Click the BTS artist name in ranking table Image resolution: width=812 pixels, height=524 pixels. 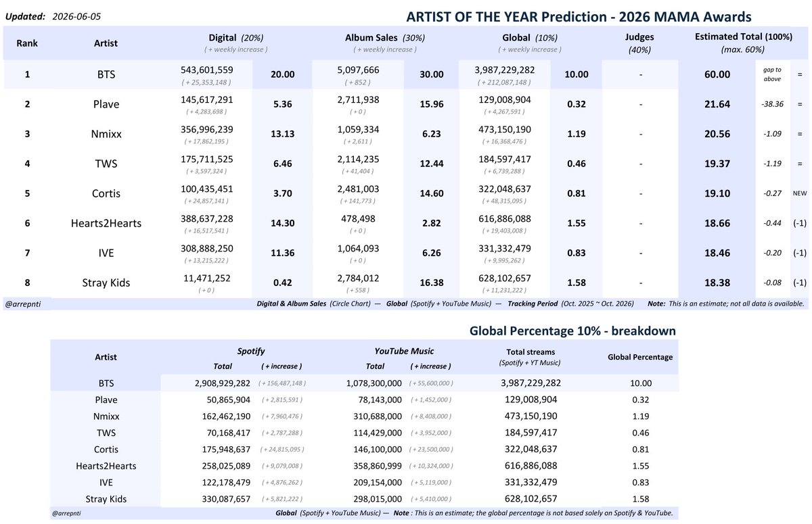click(x=106, y=74)
